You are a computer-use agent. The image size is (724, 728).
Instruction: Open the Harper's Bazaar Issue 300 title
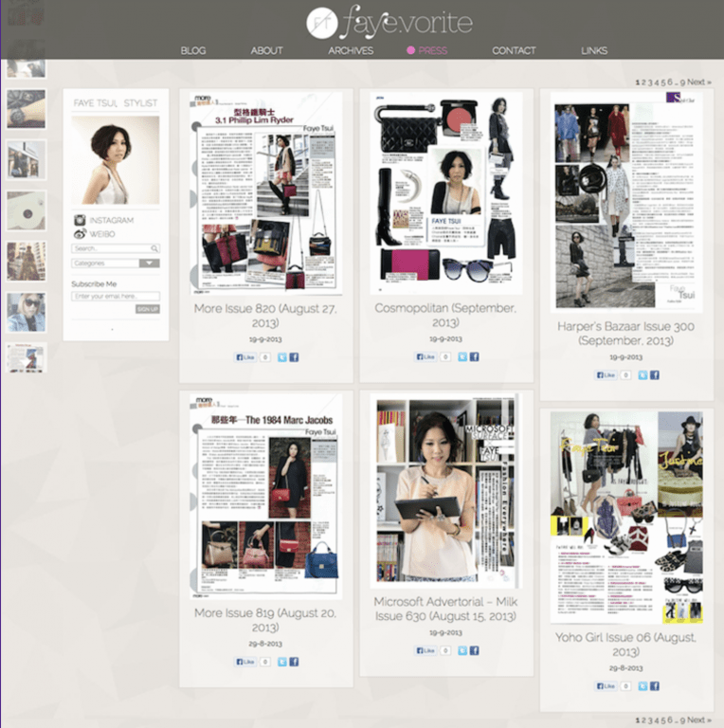626,334
